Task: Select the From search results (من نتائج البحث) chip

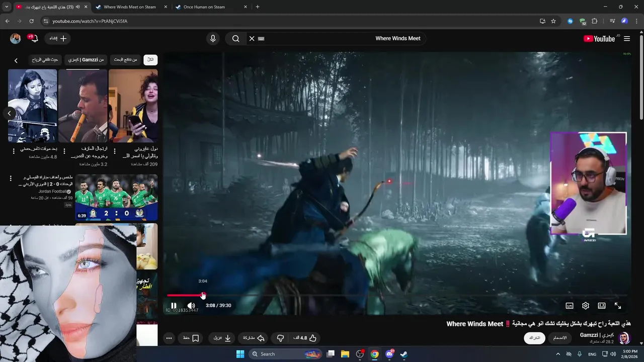Action: coord(125,60)
